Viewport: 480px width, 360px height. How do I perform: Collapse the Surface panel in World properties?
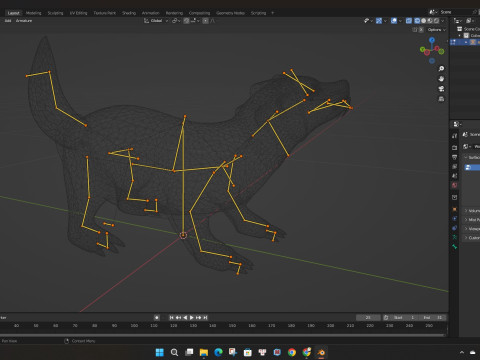point(466,157)
